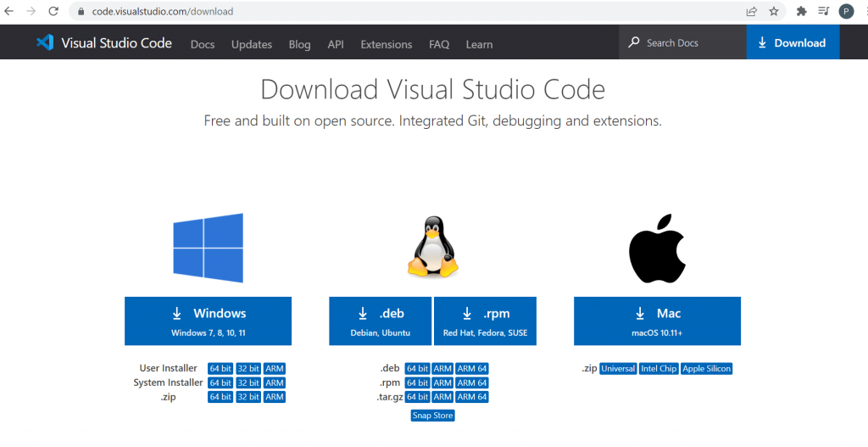The width and height of the screenshot is (868, 447).
Task: Go back using browser back arrow
Action: [x=8, y=11]
